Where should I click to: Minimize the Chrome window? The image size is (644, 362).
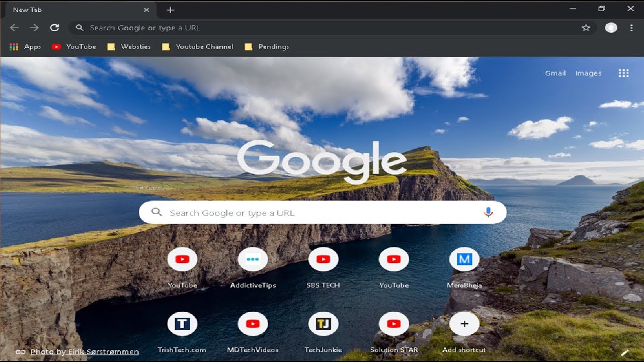(573, 9)
